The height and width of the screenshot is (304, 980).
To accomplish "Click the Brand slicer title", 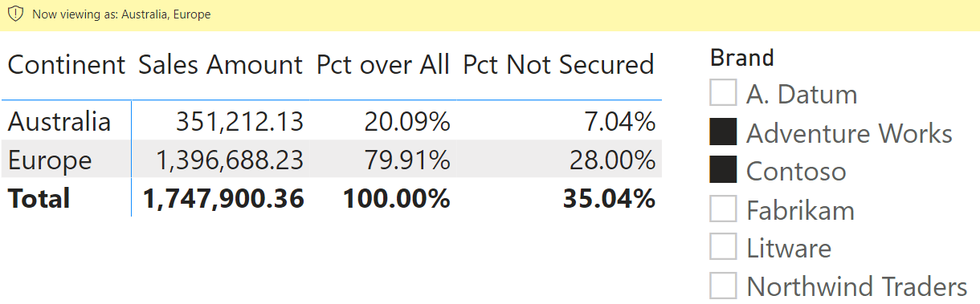I will pyautogui.click(x=742, y=57).
